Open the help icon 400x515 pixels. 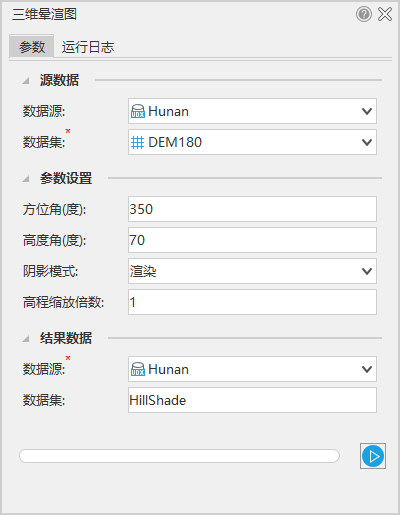point(364,14)
